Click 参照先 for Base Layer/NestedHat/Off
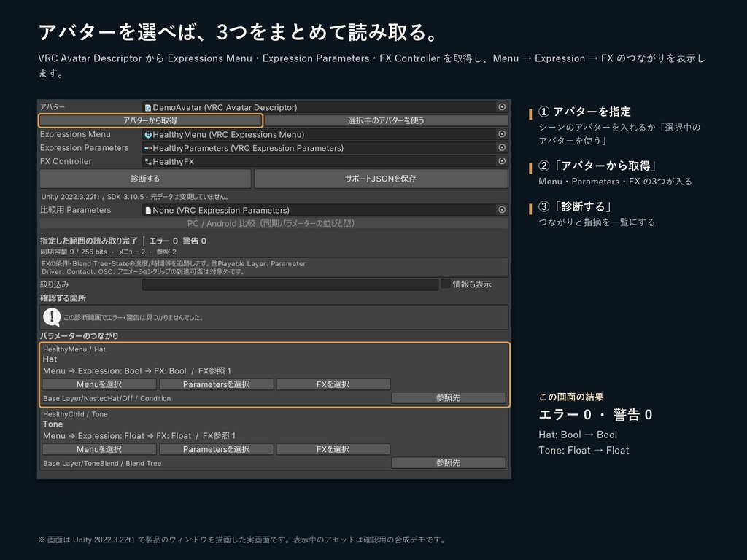Screen dimensions: 747x560 (449, 397)
